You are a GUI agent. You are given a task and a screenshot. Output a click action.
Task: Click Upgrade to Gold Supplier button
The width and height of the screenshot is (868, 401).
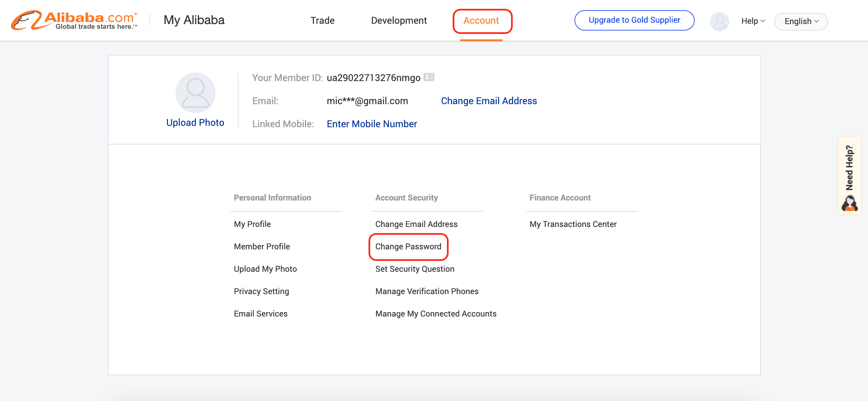pos(634,20)
